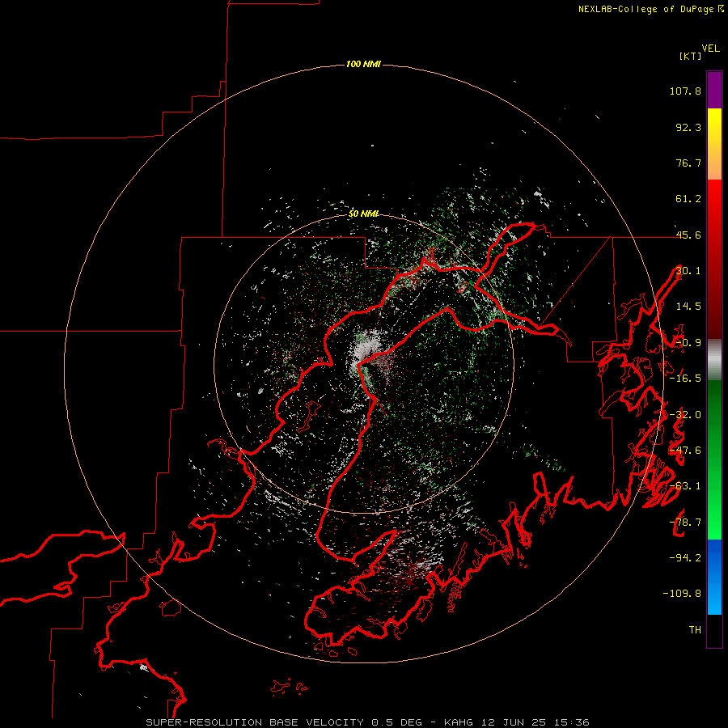This screenshot has width=728, height=728.
Task: Click the VEL scale title
Action: tap(710, 49)
